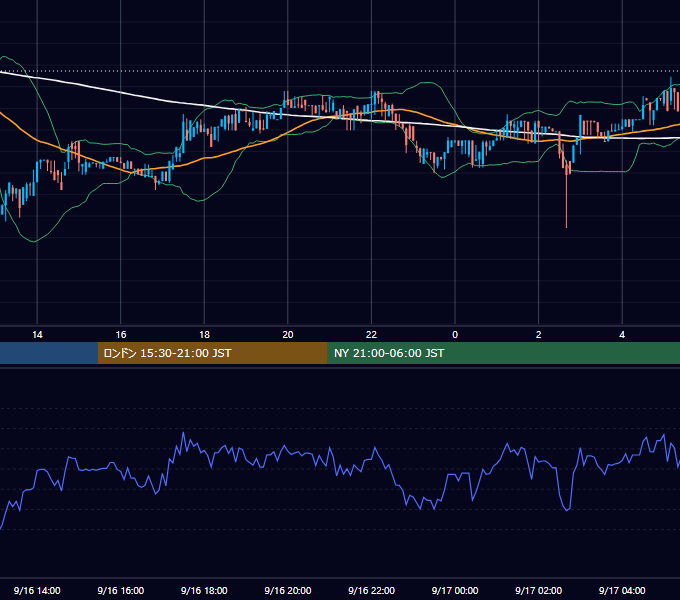Click the "4" hour label on price chart axis
The image size is (680, 600).
622,335
